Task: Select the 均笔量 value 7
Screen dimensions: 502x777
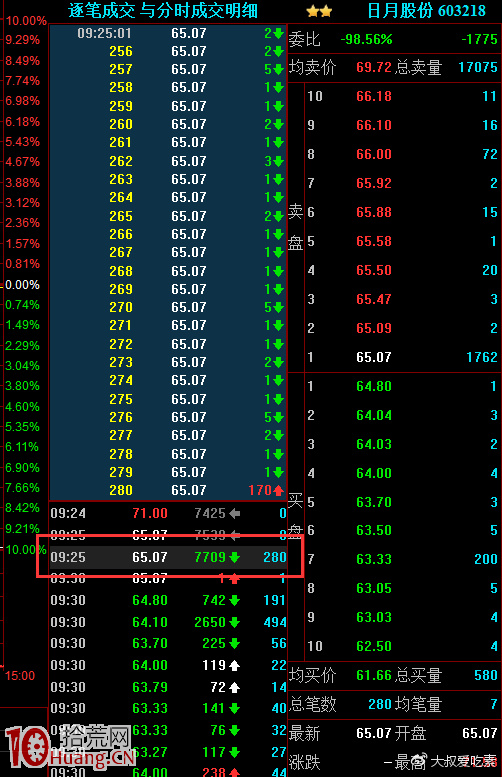Action: [x=494, y=704]
